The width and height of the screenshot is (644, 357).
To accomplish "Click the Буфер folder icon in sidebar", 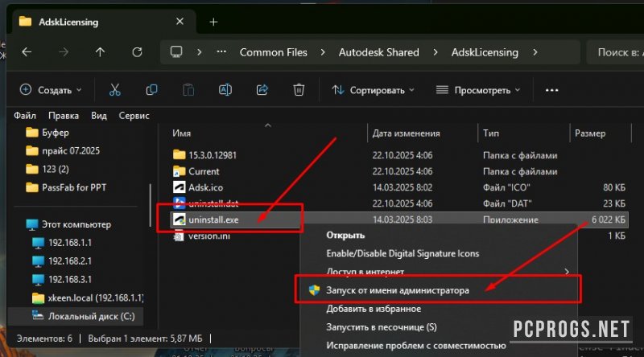I will (31, 133).
